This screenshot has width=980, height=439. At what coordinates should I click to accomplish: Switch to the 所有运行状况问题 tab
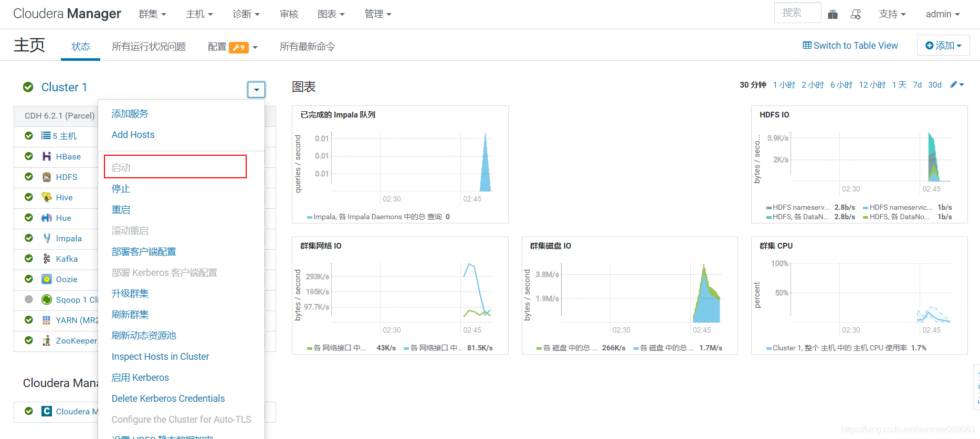(149, 47)
